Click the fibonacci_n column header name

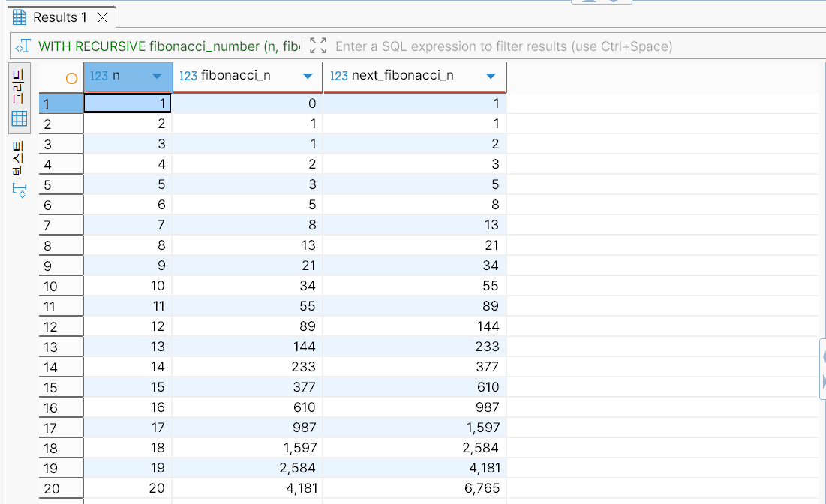(x=236, y=76)
